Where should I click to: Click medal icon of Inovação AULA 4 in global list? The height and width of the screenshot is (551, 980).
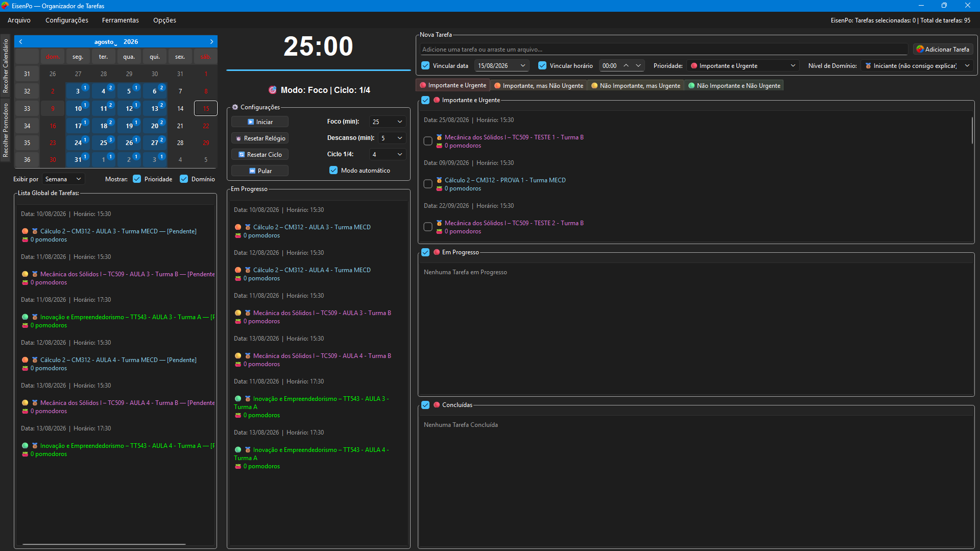tap(35, 446)
